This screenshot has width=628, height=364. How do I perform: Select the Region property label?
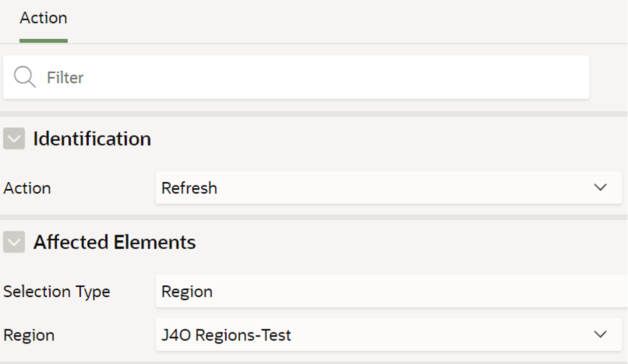[x=29, y=335]
